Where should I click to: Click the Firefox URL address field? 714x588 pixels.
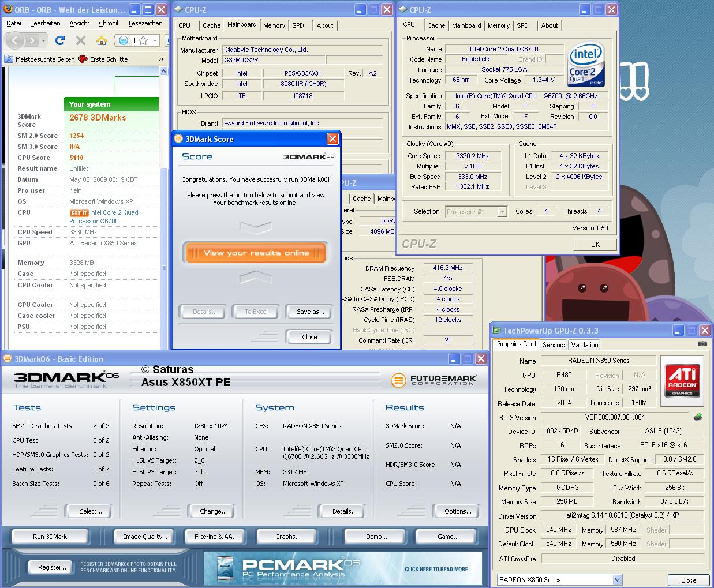(x=136, y=40)
